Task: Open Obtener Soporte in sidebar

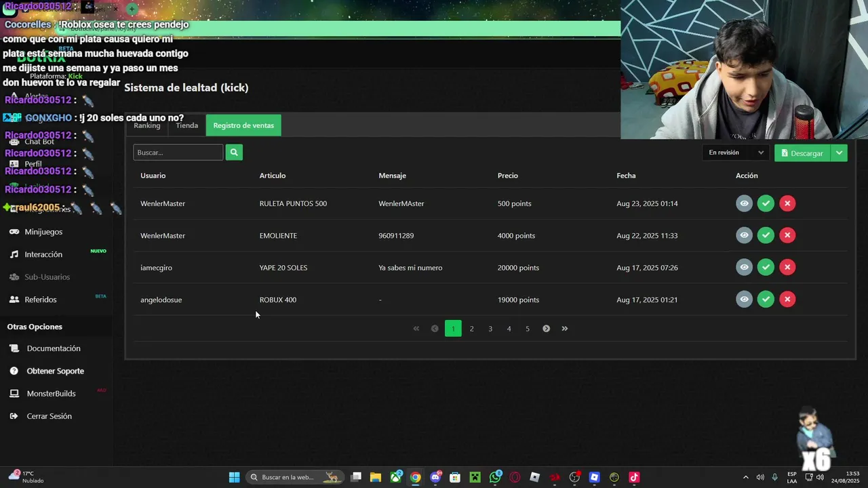Action: (55, 371)
